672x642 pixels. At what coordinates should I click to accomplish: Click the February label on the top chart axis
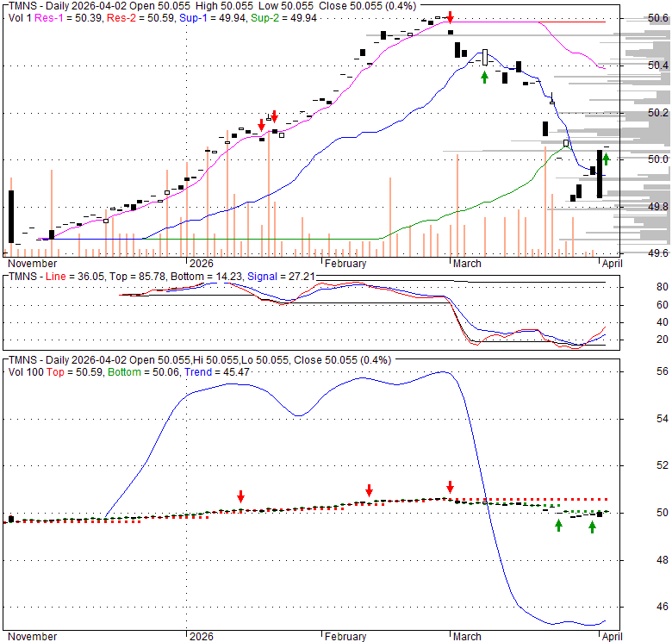pyautogui.click(x=345, y=264)
